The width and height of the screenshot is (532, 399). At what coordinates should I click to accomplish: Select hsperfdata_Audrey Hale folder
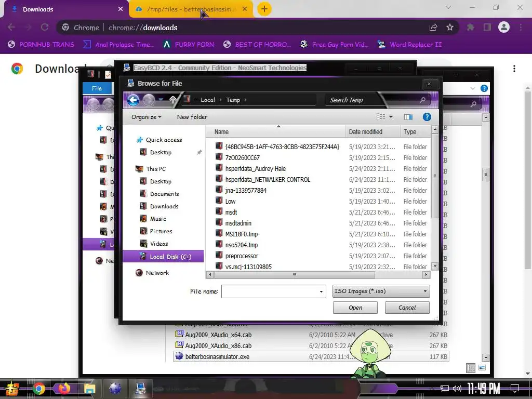pos(255,169)
